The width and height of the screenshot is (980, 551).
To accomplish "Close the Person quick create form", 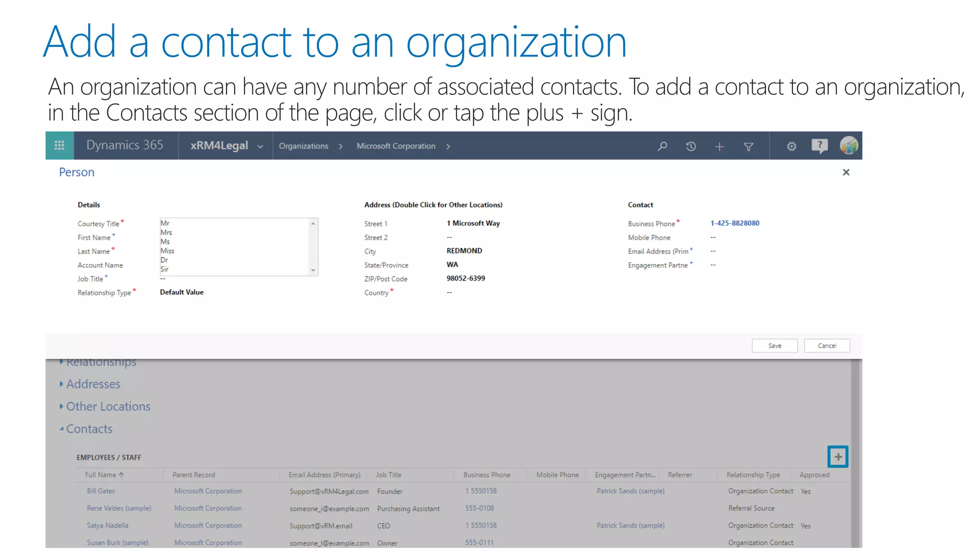I will [x=846, y=172].
